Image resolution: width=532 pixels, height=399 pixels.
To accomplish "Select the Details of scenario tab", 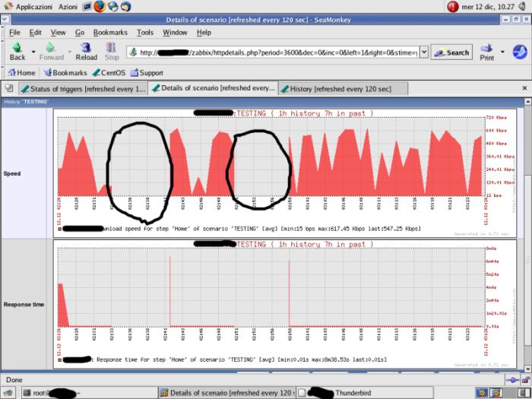I will [213, 88].
